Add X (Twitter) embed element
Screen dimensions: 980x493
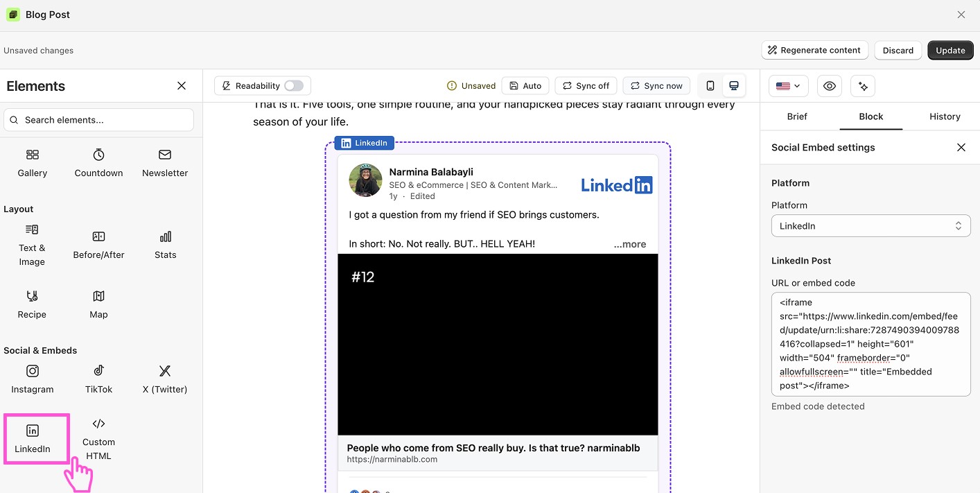click(165, 380)
